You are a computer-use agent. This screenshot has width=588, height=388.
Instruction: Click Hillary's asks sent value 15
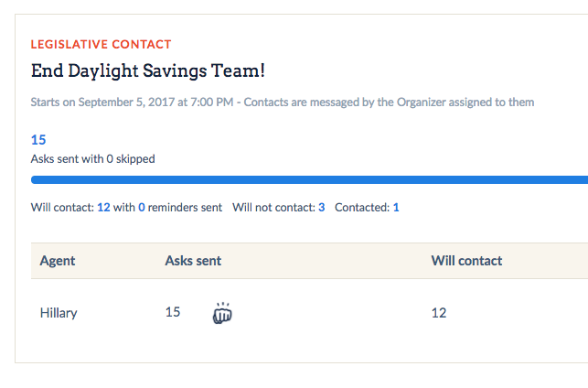tap(173, 312)
